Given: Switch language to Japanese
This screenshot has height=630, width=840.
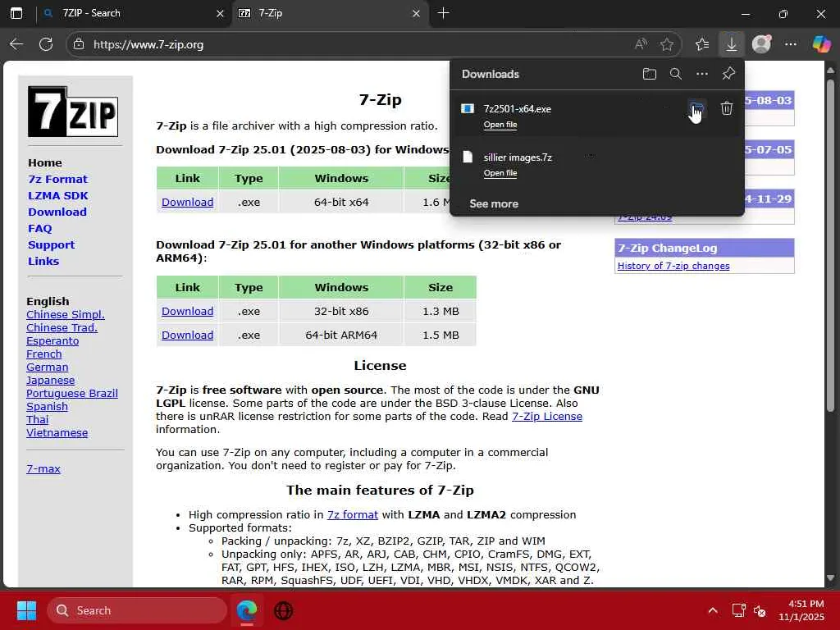Looking at the screenshot, I should (50, 380).
